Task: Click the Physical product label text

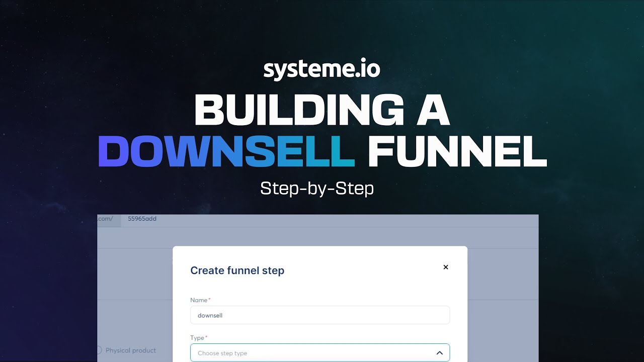Action: 131,350
